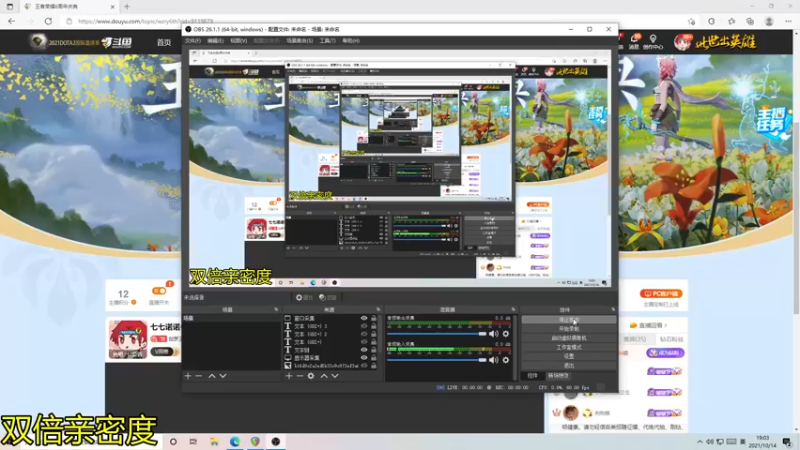Switch the 直播开关 toggle on Douyu page

tap(159, 291)
